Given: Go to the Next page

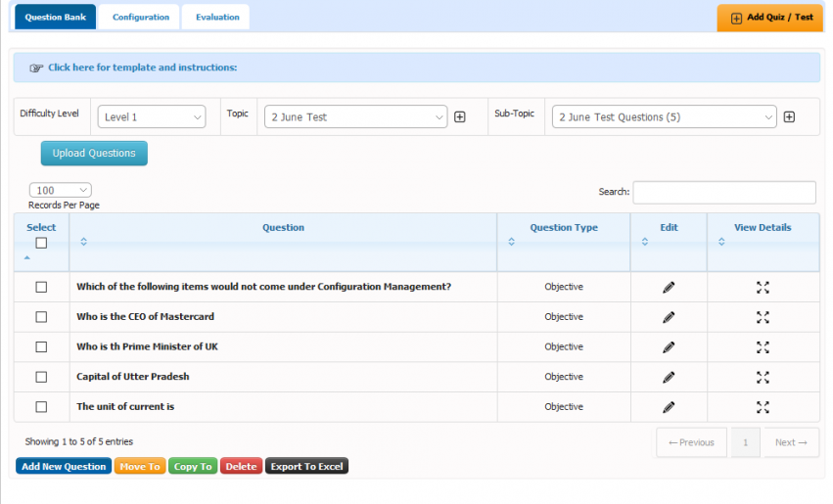Looking at the screenshot, I should 791,442.
